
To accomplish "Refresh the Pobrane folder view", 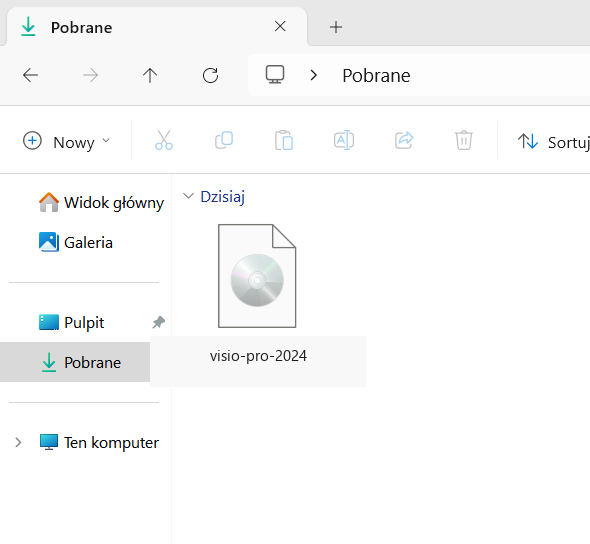I will pos(210,75).
